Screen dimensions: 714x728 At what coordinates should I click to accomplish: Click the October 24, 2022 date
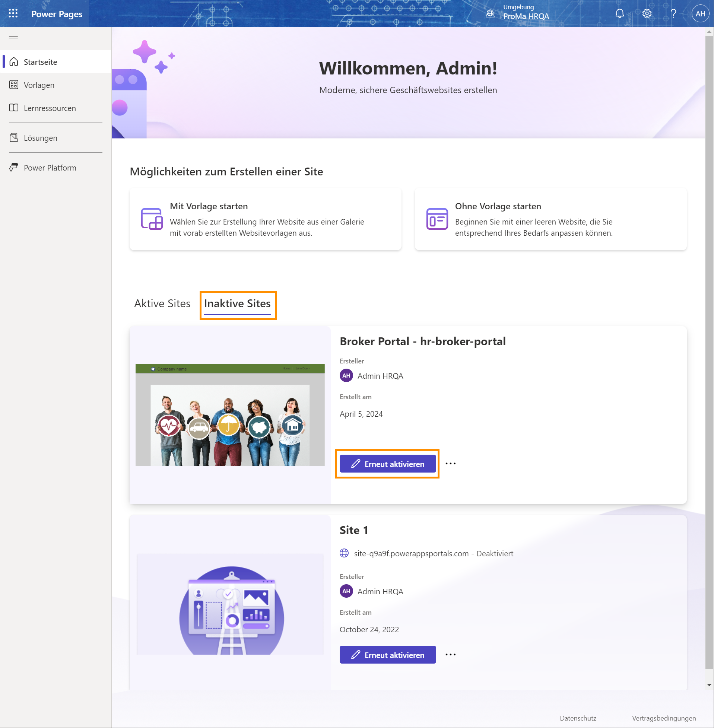(369, 629)
